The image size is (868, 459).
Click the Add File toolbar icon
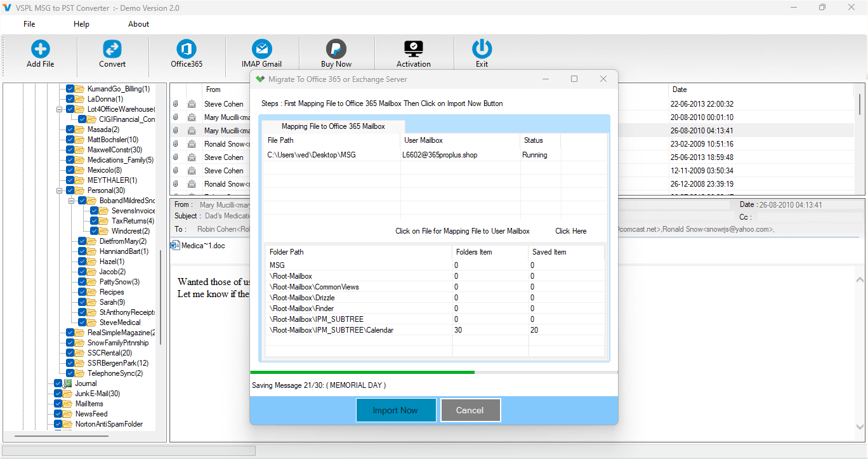click(41, 49)
